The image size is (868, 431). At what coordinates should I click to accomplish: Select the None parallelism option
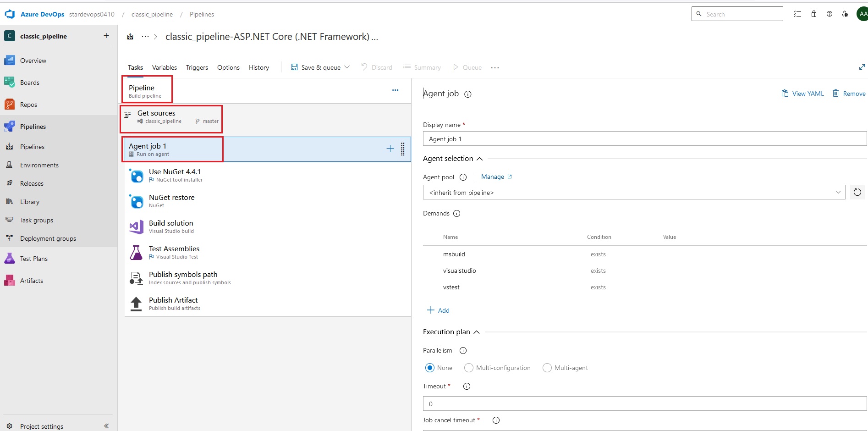point(430,368)
